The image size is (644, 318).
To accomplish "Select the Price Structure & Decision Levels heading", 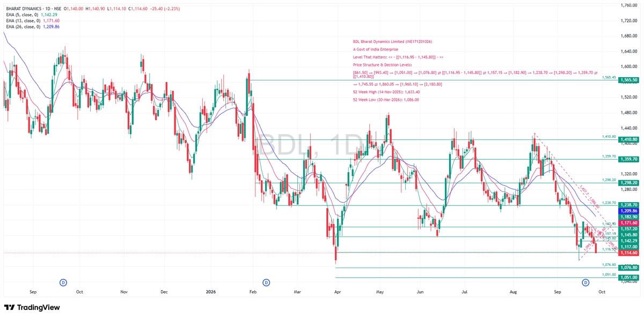I will click(x=382, y=64).
